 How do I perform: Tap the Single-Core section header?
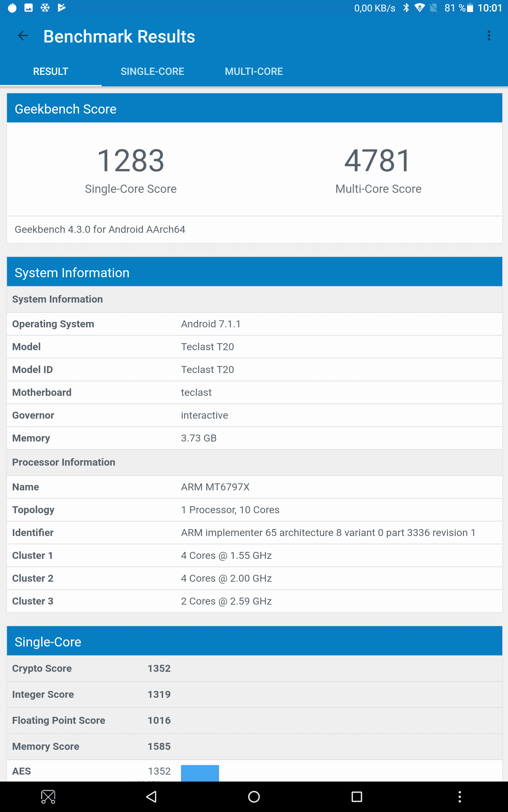point(254,641)
